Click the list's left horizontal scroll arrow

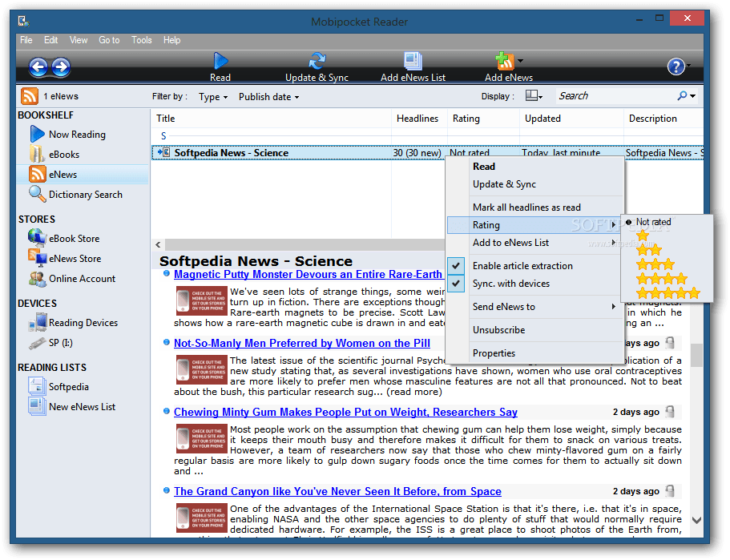[159, 245]
